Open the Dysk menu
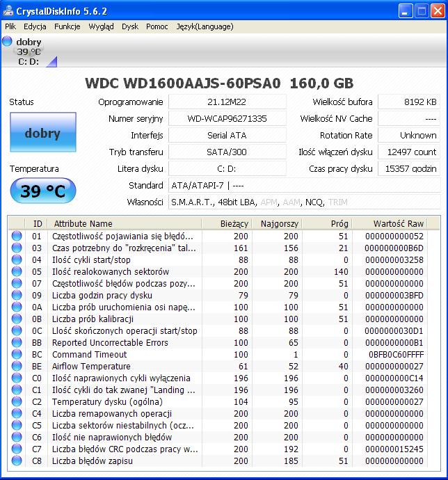 (130, 26)
